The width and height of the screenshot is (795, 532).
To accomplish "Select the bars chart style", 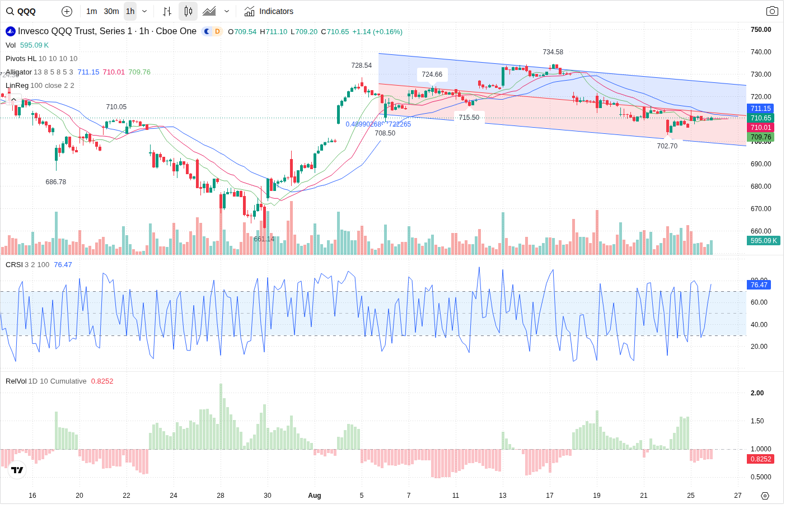I will (x=167, y=11).
